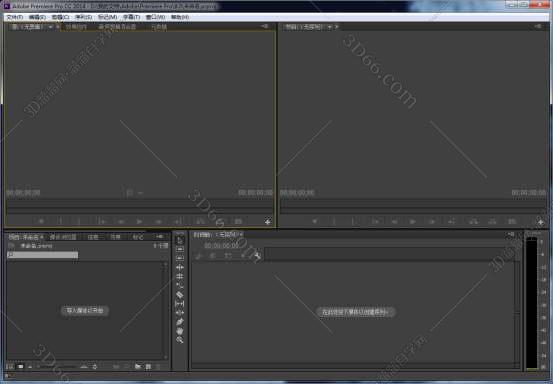Select the Pen tool
Screen dimensions: 553x384
tap(180, 322)
